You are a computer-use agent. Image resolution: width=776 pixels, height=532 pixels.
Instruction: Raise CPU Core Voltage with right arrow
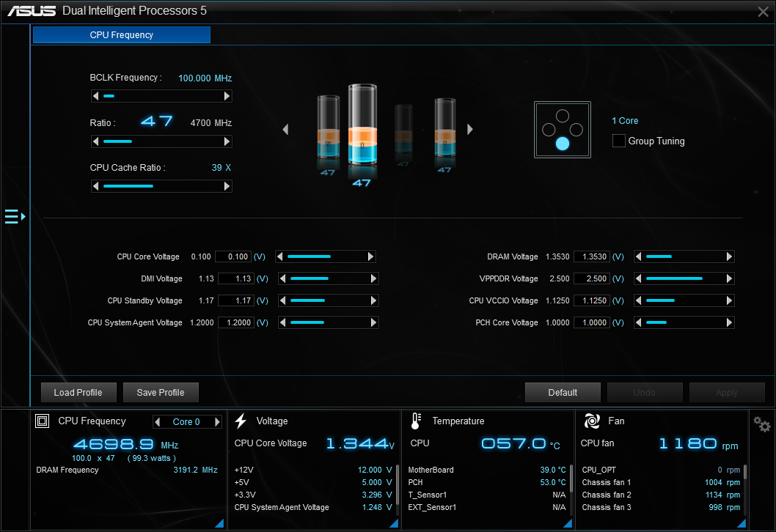point(370,256)
